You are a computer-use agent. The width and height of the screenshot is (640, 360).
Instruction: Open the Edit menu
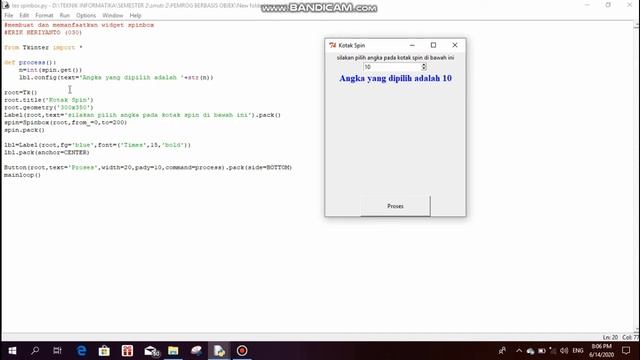click(x=24, y=16)
